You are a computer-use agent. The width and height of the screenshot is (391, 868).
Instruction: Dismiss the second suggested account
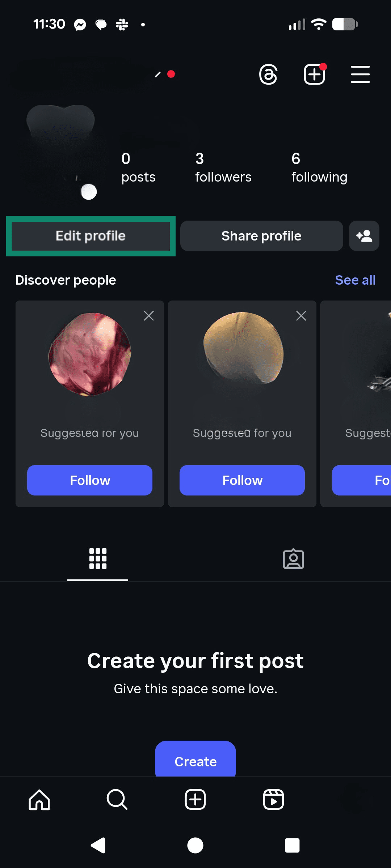coord(301,316)
